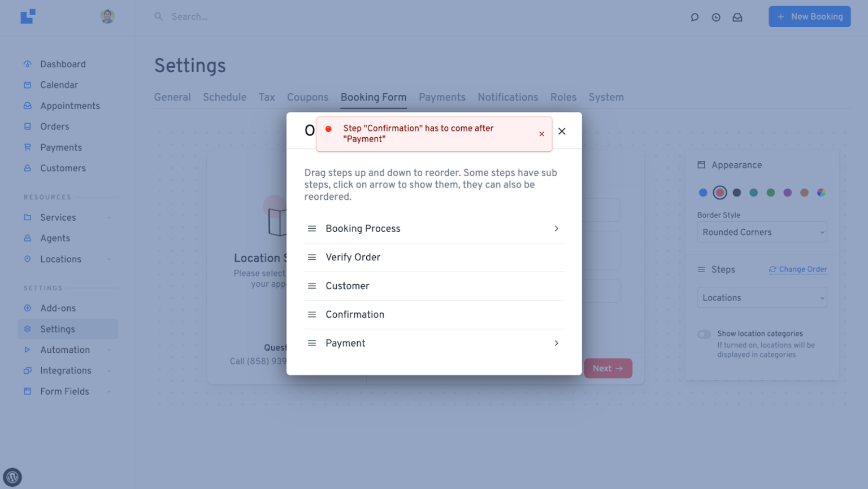Viewport: 868px width, 489px height.
Task: Open the chat messages icon in top bar
Action: pyautogui.click(x=695, y=17)
